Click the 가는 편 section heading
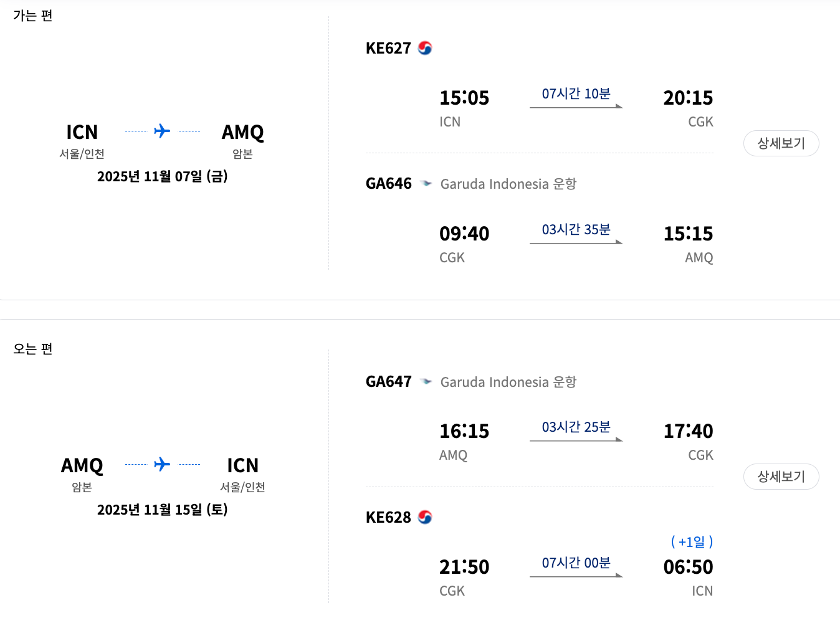Image resolution: width=840 pixels, height=628 pixels. [33, 16]
